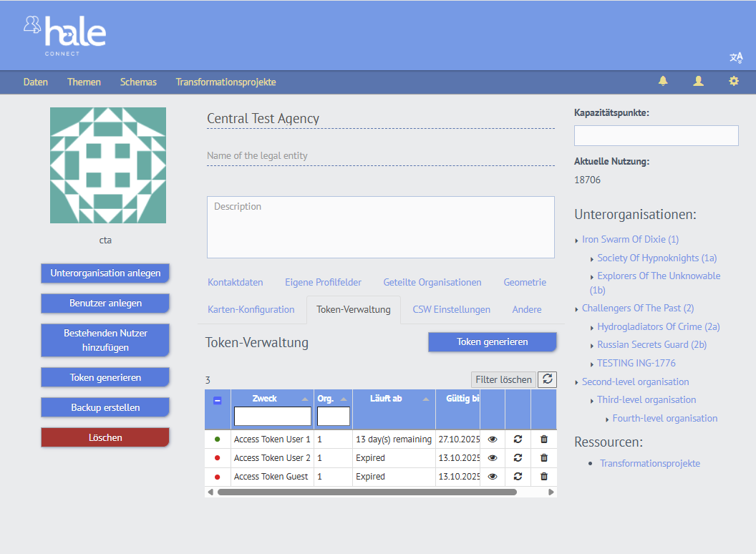Sort the table by Zweck column

pos(265,399)
